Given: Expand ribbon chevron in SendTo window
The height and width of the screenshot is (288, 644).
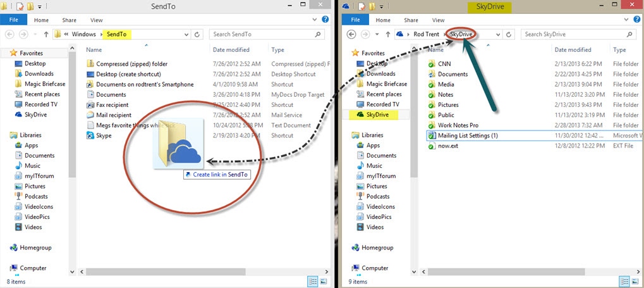Looking at the screenshot, I should click(314, 20).
